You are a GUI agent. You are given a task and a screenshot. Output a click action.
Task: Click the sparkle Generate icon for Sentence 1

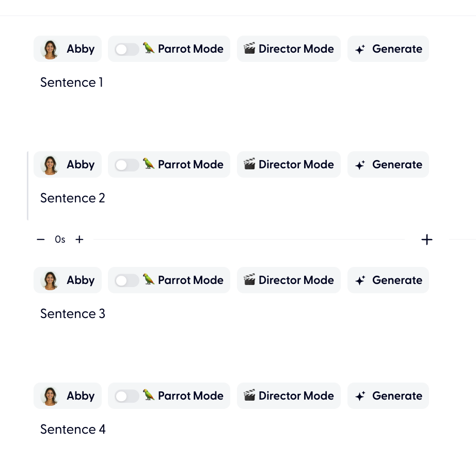[360, 49]
